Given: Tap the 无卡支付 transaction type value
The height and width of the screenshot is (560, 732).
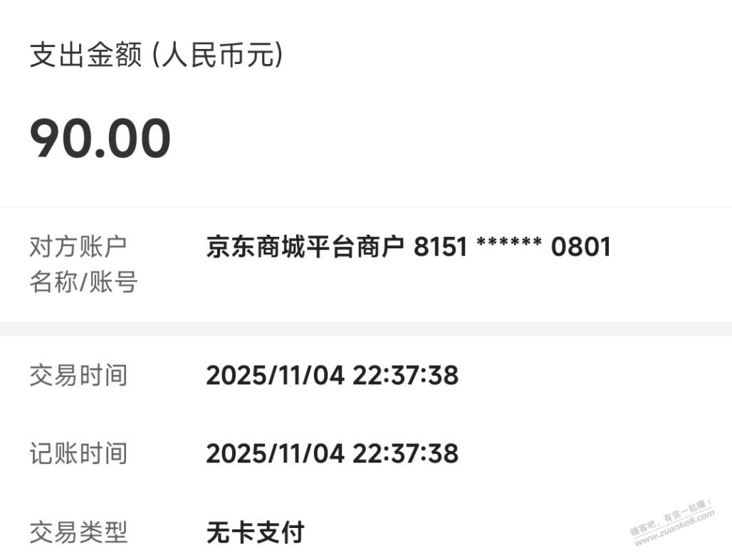Looking at the screenshot, I should [x=255, y=532].
